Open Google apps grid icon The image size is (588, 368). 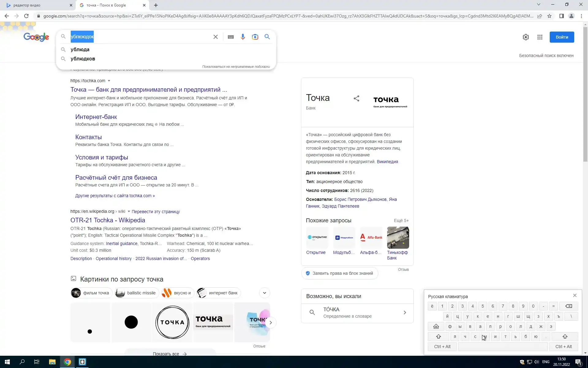click(540, 37)
